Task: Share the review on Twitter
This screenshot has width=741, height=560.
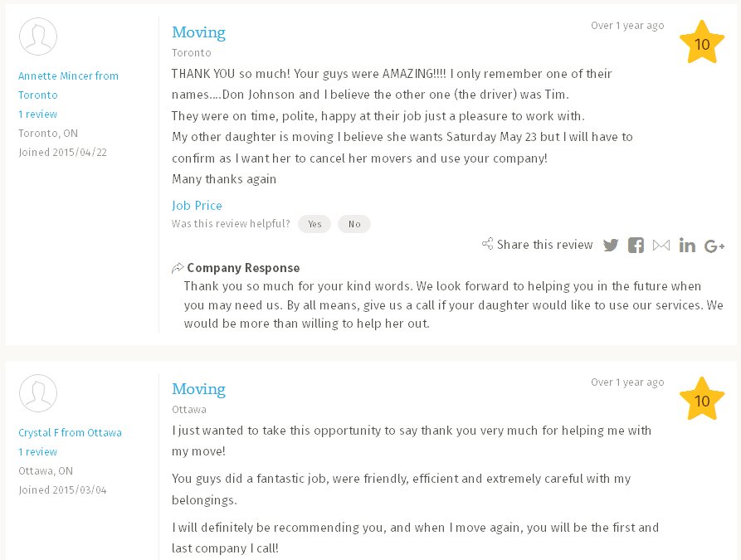Action: [x=611, y=245]
